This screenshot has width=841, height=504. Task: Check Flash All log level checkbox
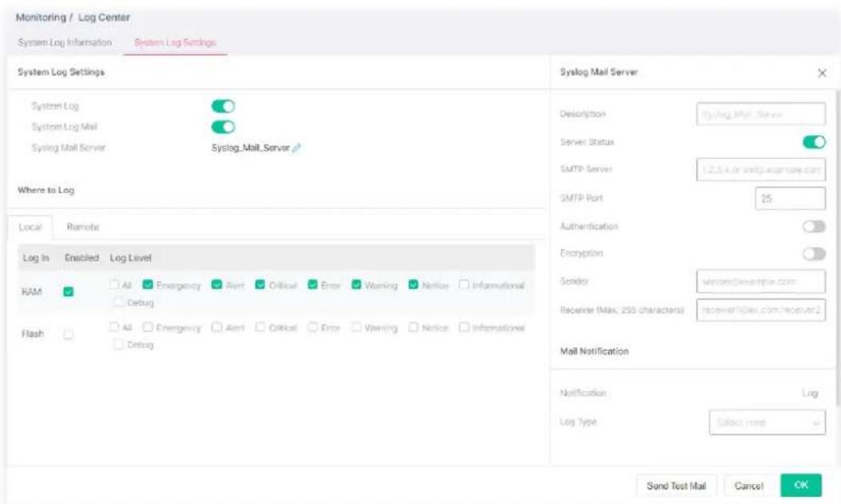(114, 327)
